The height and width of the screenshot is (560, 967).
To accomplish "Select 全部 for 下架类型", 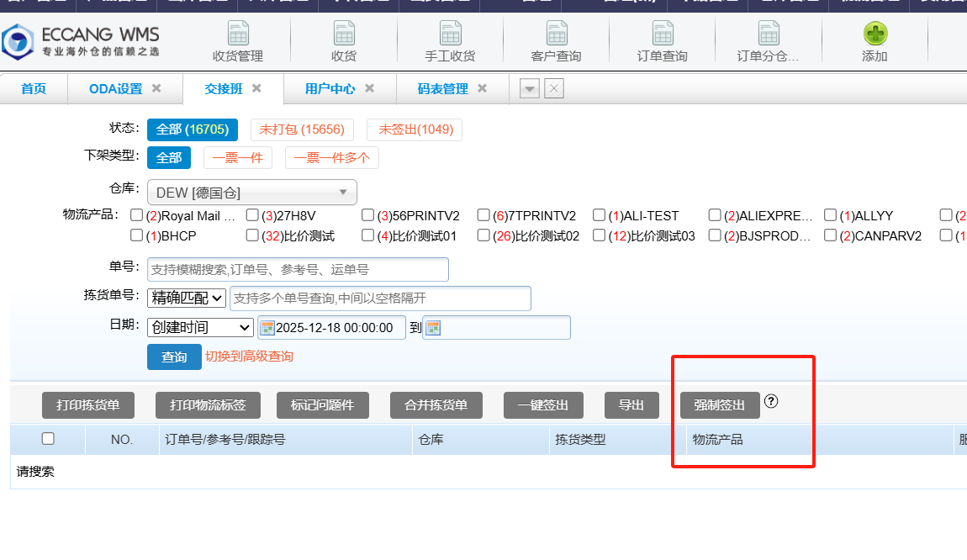I will click(169, 158).
